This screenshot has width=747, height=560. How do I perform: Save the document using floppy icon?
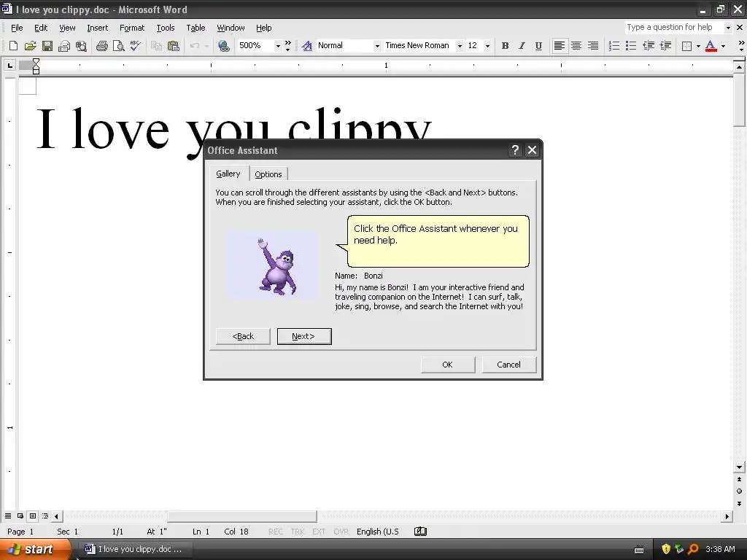click(x=47, y=46)
